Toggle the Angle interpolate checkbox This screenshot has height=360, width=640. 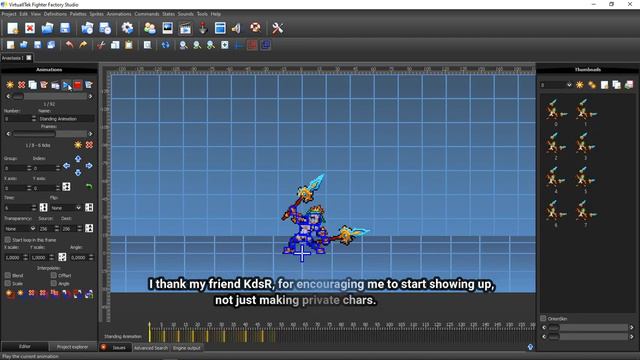tap(53, 283)
